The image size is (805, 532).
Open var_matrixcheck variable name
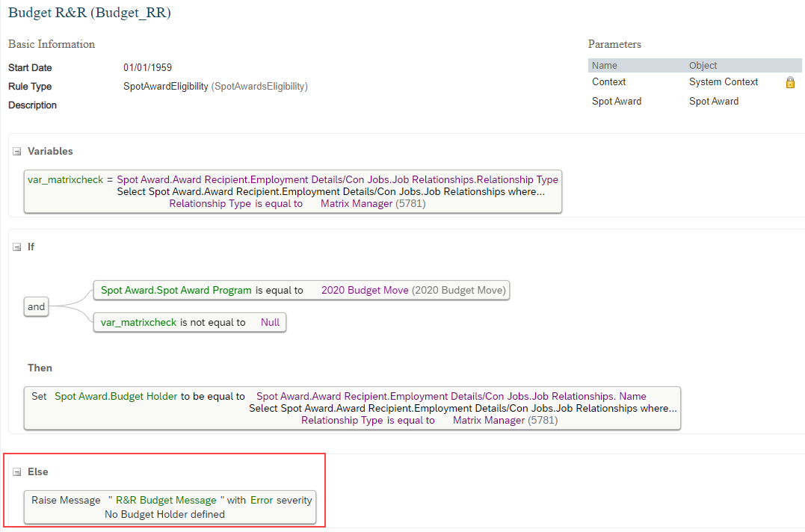[x=65, y=179]
